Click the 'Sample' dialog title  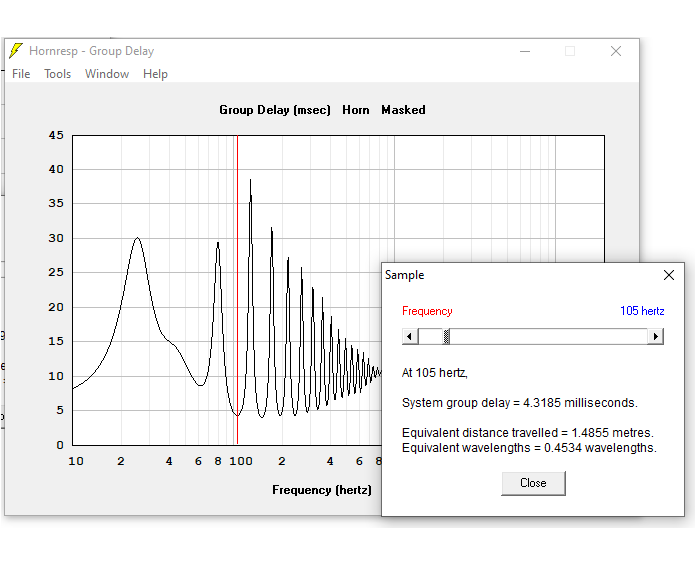[404, 275]
